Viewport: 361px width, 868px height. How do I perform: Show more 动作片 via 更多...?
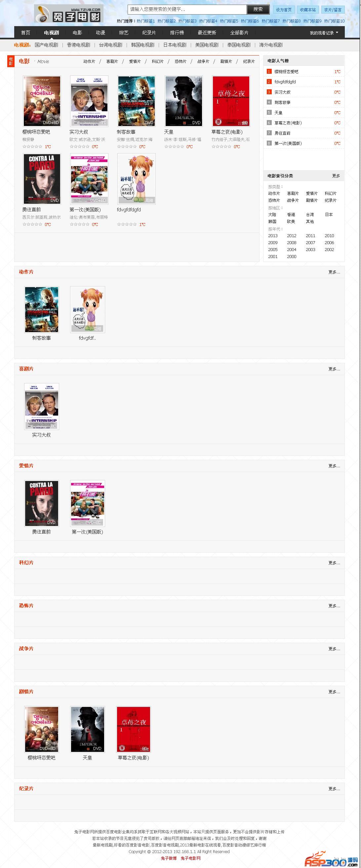(334, 272)
